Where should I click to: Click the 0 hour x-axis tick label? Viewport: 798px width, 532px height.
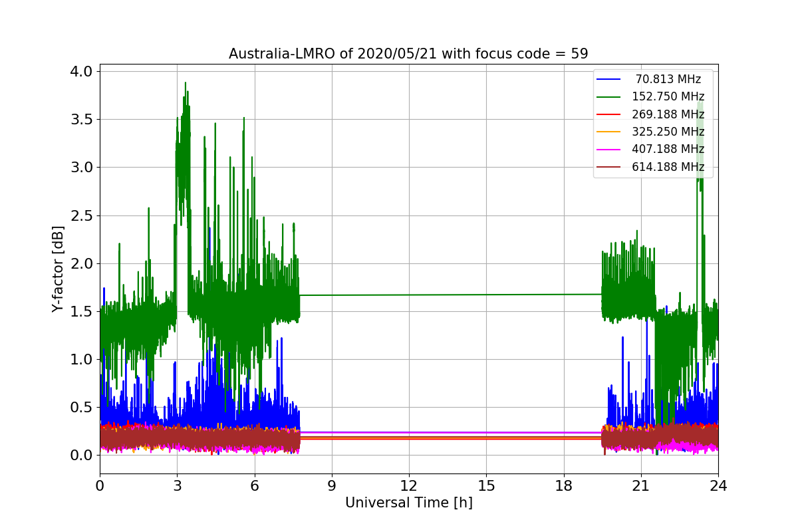[x=100, y=485]
